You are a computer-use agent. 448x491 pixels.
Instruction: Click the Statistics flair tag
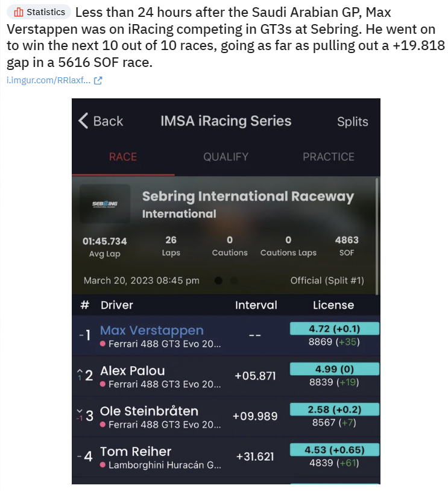click(39, 12)
